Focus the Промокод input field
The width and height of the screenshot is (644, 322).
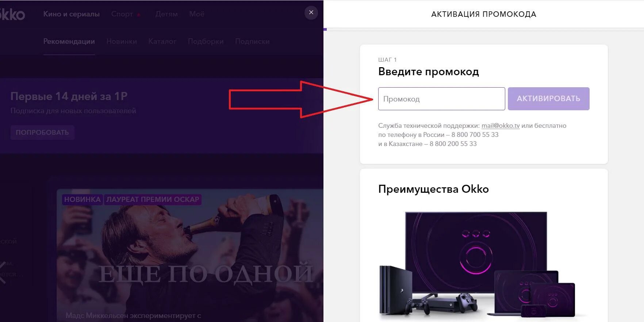pyautogui.click(x=442, y=99)
